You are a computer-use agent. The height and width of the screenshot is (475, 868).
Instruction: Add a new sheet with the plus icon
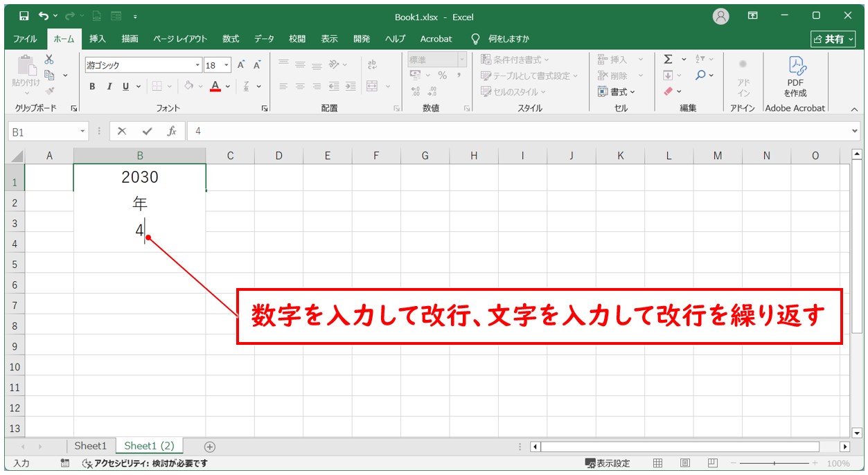(x=210, y=447)
